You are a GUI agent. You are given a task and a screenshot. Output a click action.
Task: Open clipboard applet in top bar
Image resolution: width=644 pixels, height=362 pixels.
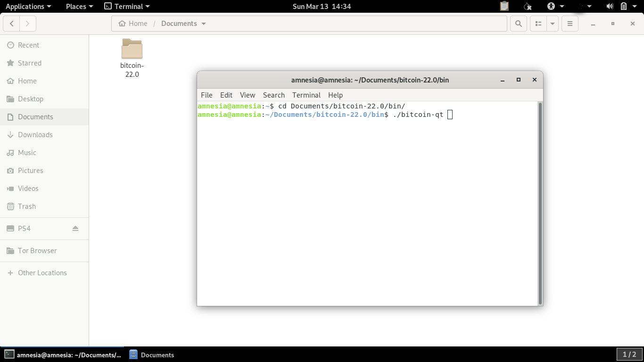504,6
